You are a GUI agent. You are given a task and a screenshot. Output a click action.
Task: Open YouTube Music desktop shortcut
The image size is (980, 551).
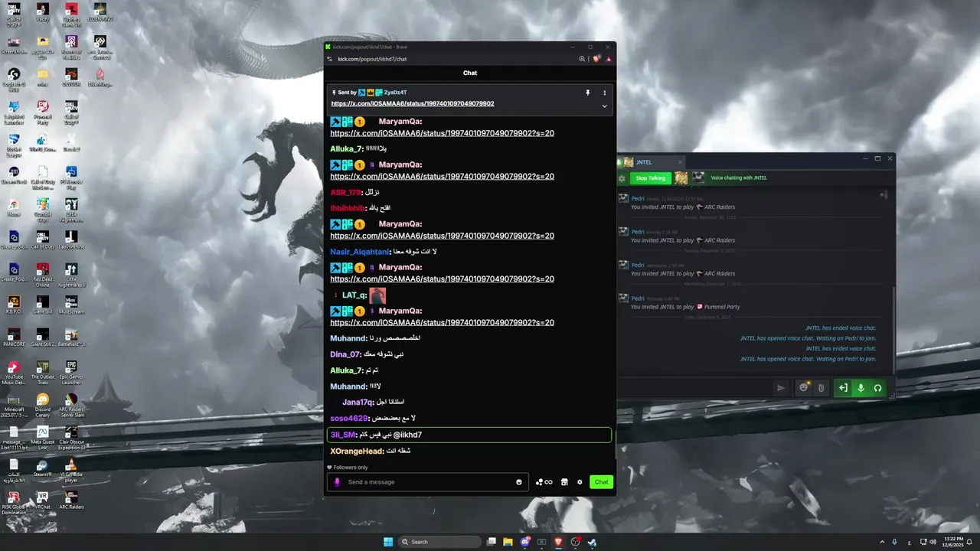point(14,373)
